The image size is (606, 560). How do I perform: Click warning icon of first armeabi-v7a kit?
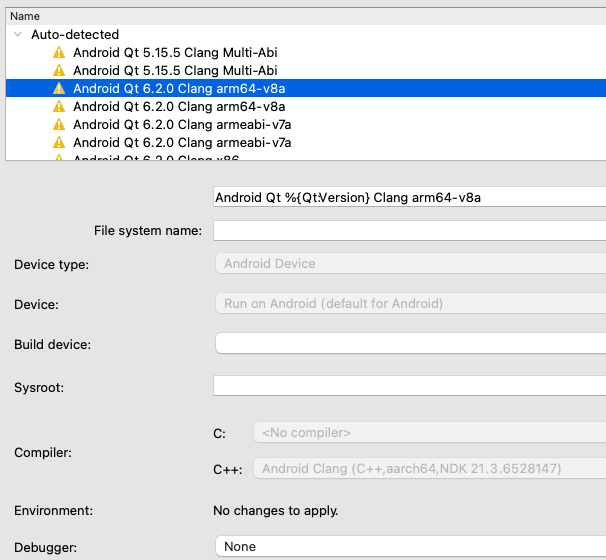click(x=59, y=124)
